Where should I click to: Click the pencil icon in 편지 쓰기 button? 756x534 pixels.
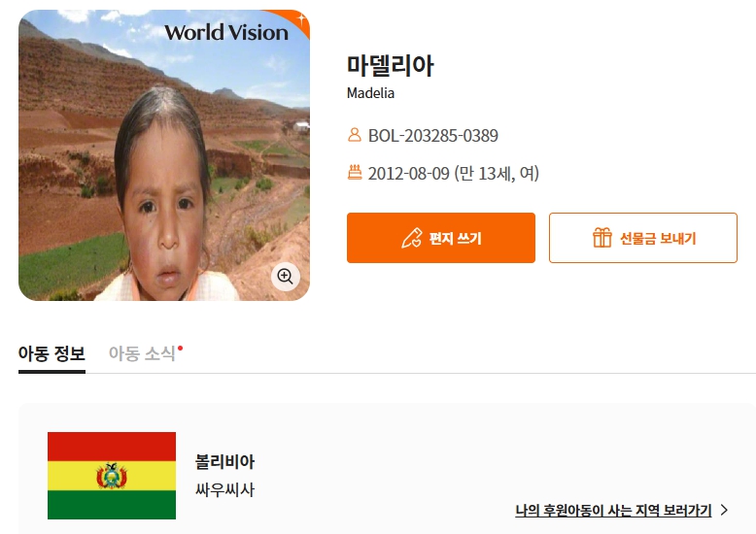coord(412,238)
